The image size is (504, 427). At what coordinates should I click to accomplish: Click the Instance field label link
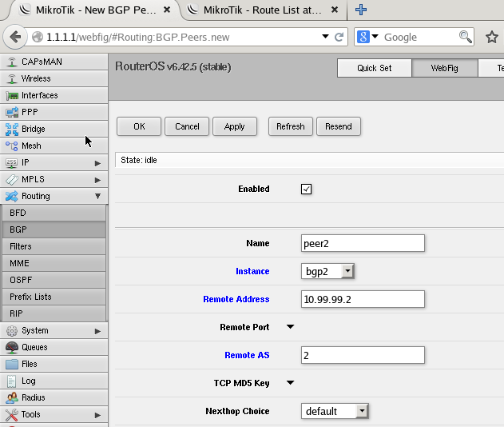(252, 271)
